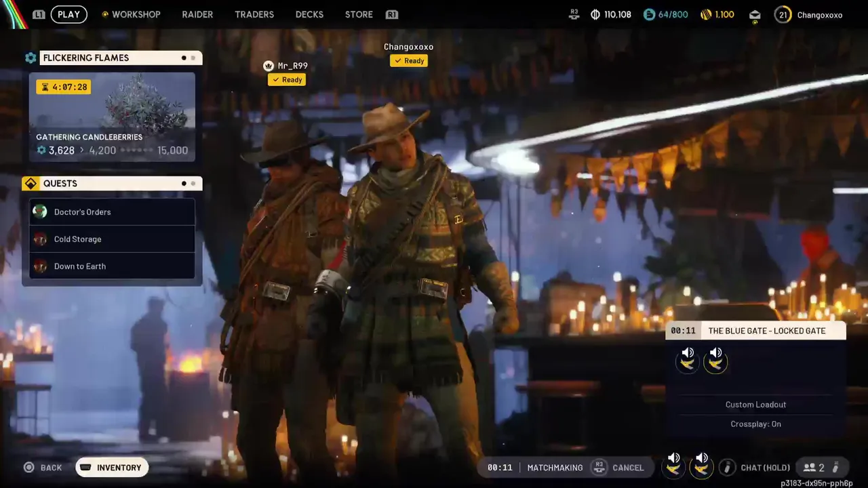The width and height of the screenshot is (868, 488).
Task: Toggle first player voice icon in Blue Gate panel
Action: 688,360
